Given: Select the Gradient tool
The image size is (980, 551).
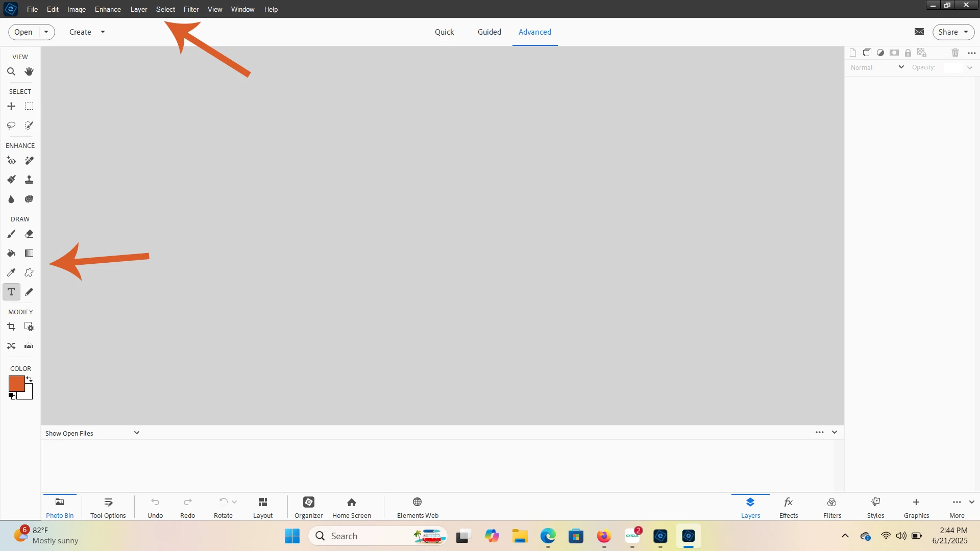Looking at the screenshot, I should pyautogui.click(x=29, y=254).
